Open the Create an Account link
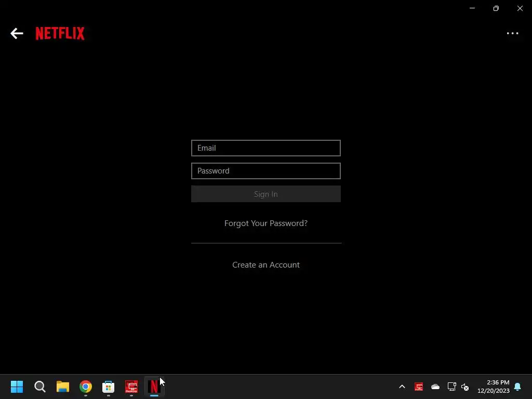The width and height of the screenshot is (532, 399). click(x=265, y=264)
